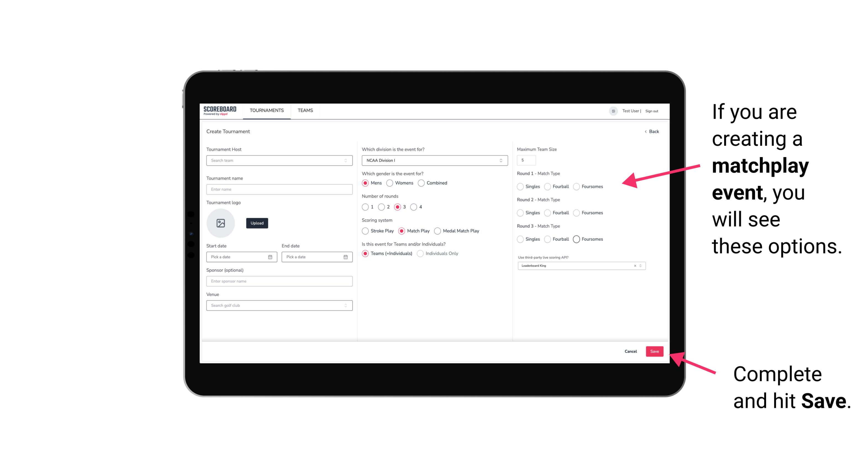Expand the third-party live scoring API dropdown
868x467 pixels.
pyautogui.click(x=639, y=265)
